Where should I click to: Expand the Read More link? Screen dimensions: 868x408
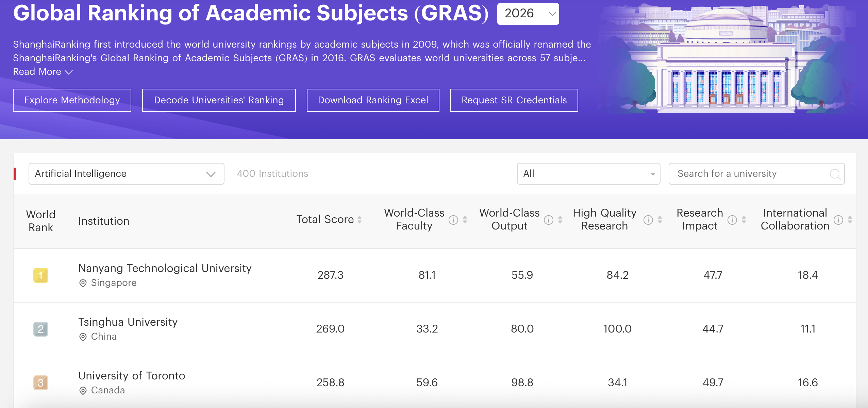[x=43, y=72]
